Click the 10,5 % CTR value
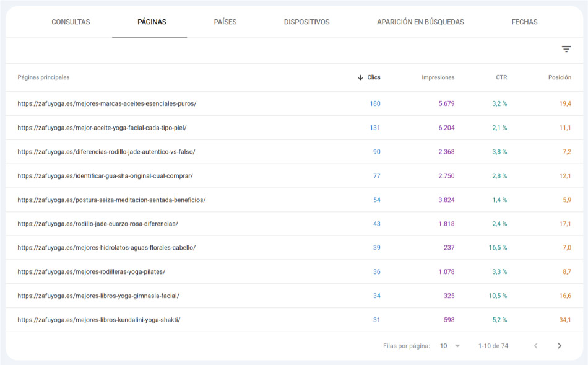This screenshot has width=588, height=365. click(x=498, y=296)
